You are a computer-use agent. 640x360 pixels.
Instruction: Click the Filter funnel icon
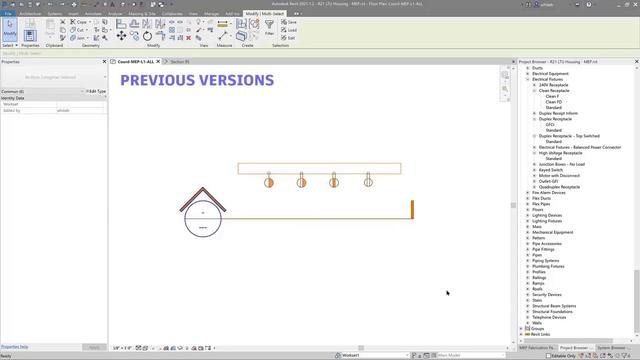point(269,25)
